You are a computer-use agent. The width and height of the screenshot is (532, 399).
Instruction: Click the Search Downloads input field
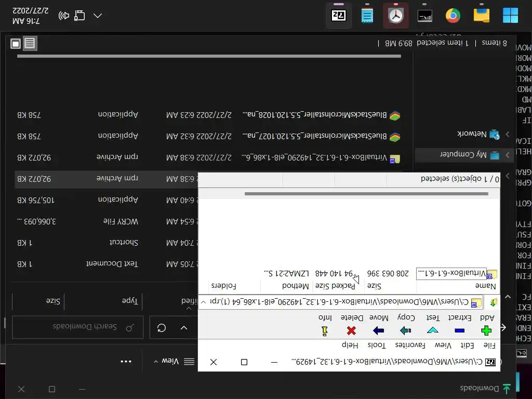[78, 327]
